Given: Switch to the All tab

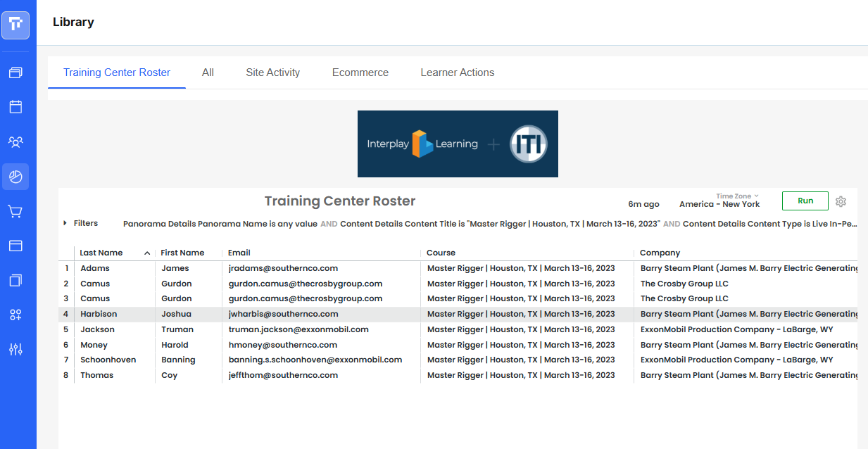Looking at the screenshot, I should pyautogui.click(x=208, y=72).
